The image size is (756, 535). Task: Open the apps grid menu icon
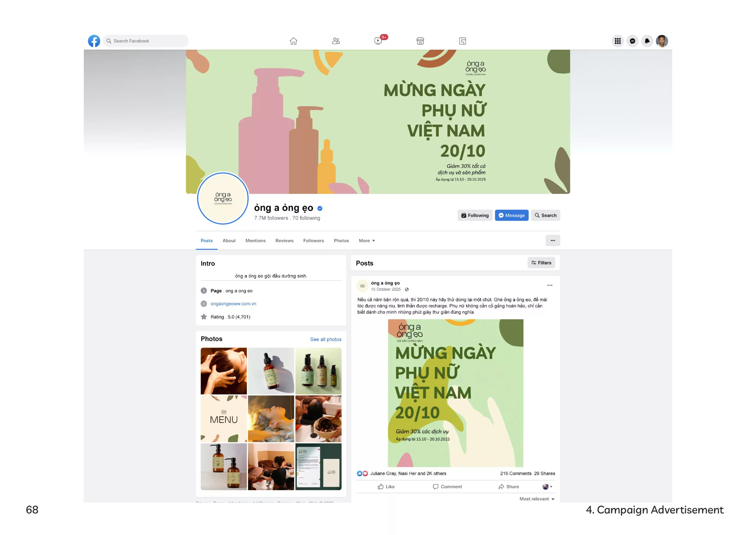[x=617, y=41]
